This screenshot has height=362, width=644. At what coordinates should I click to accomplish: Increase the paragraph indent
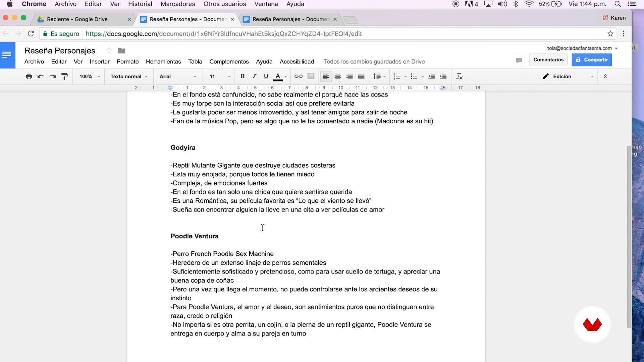click(443, 76)
